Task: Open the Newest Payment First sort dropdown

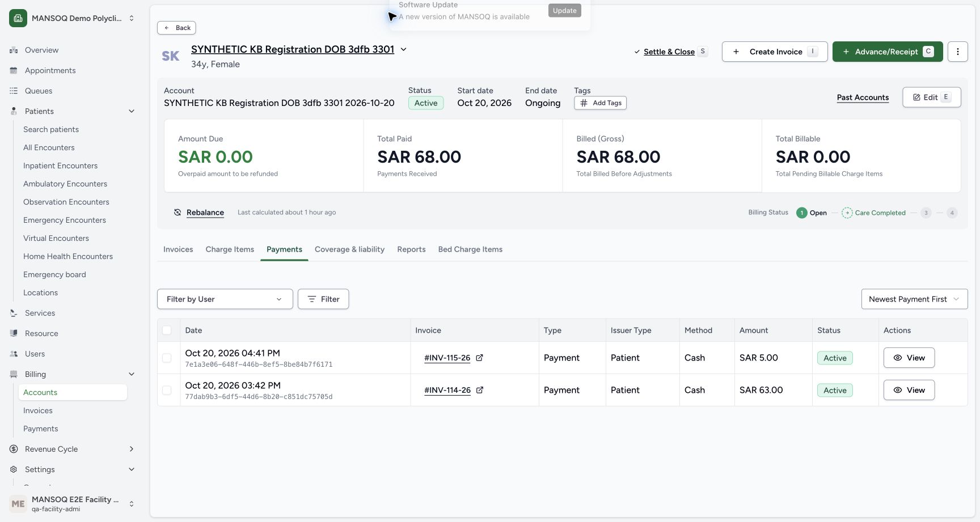Action: 914,299
